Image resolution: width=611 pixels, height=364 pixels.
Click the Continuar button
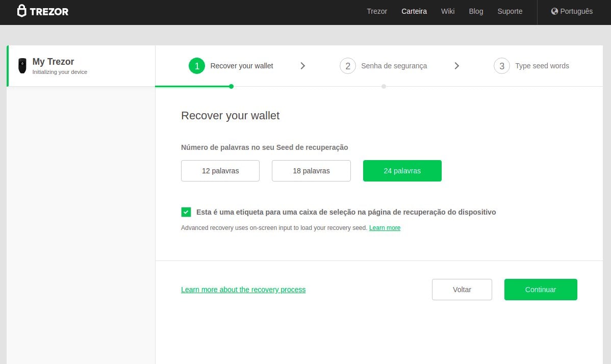point(541,289)
